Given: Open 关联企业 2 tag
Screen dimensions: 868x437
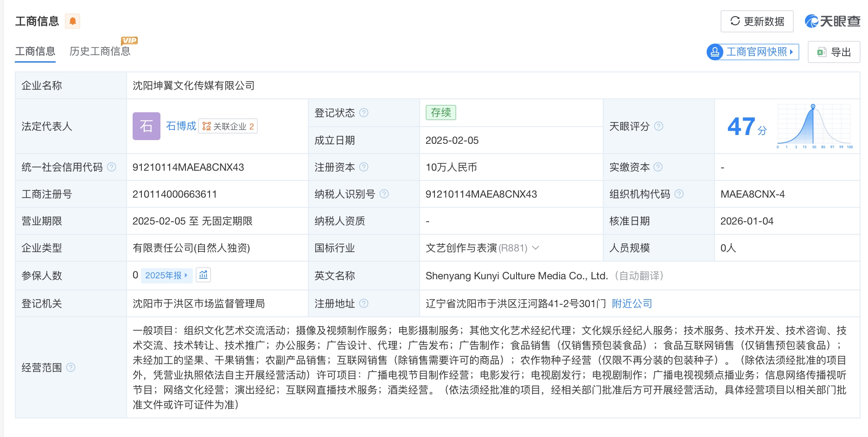Looking at the screenshot, I should click(228, 126).
